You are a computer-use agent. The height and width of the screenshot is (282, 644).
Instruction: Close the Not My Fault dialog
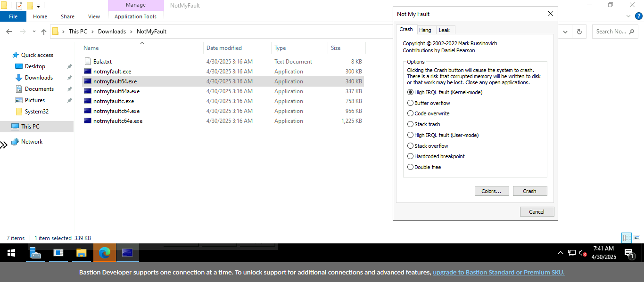pos(550,14)
